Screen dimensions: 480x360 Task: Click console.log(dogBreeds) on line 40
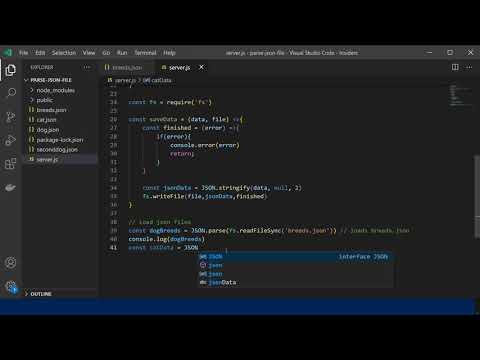click(x=167, y=239)
